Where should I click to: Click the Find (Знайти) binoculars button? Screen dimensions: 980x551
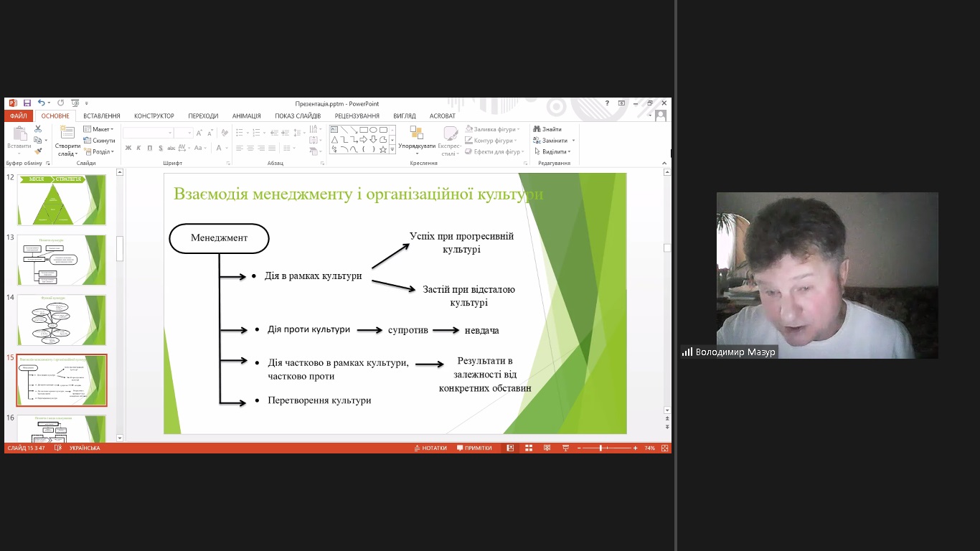547,129
